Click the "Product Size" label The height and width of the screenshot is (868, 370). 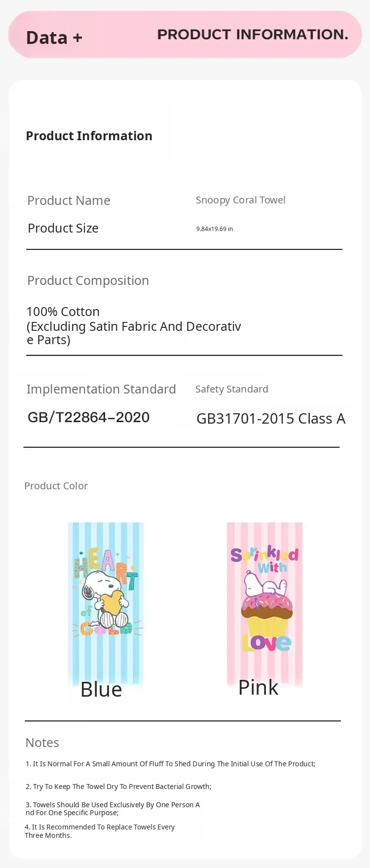(63, 228)
